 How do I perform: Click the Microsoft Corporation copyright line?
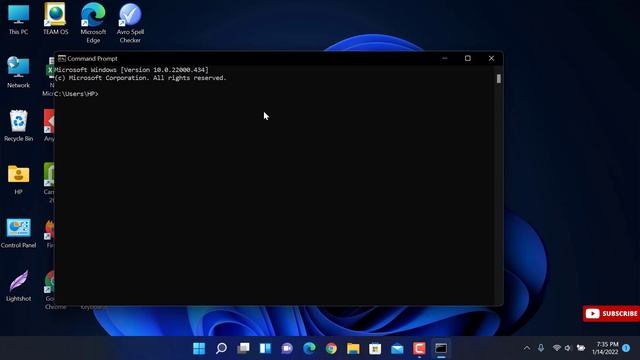pyautogui.click(x=140, y=78)
